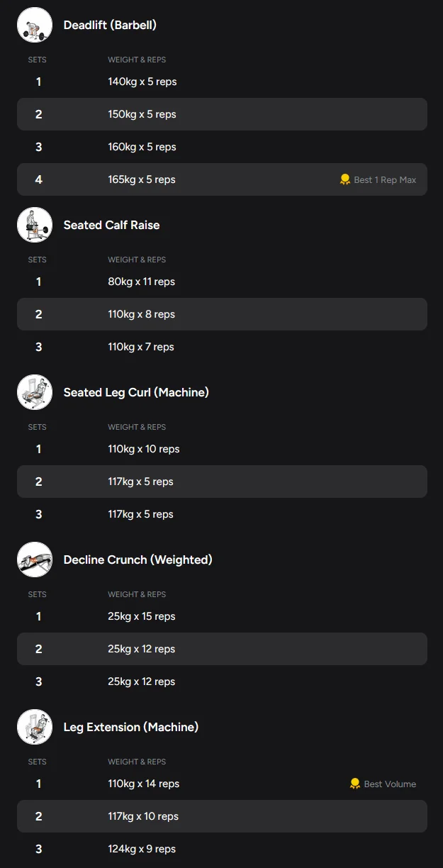
Task: Select the 150kg x 5 reps deadlift set
Action: pyautogui.click(x=222, y=114)
